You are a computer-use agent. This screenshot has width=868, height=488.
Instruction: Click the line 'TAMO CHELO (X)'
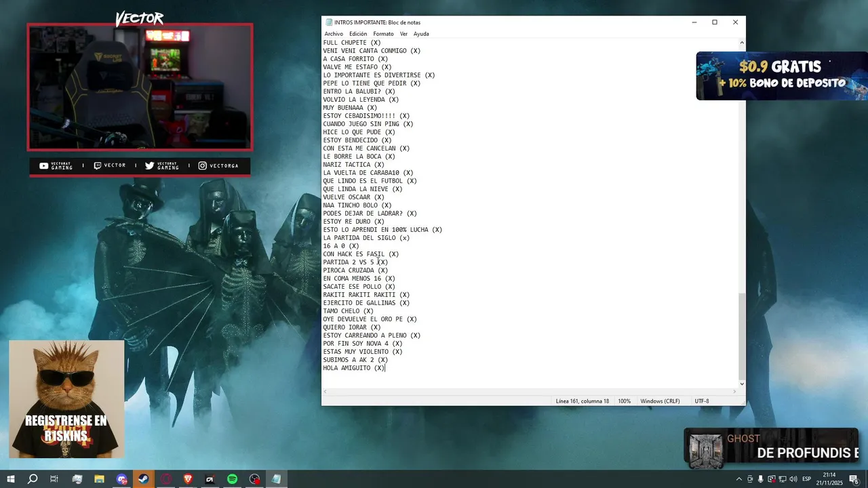tap(349, 311)
